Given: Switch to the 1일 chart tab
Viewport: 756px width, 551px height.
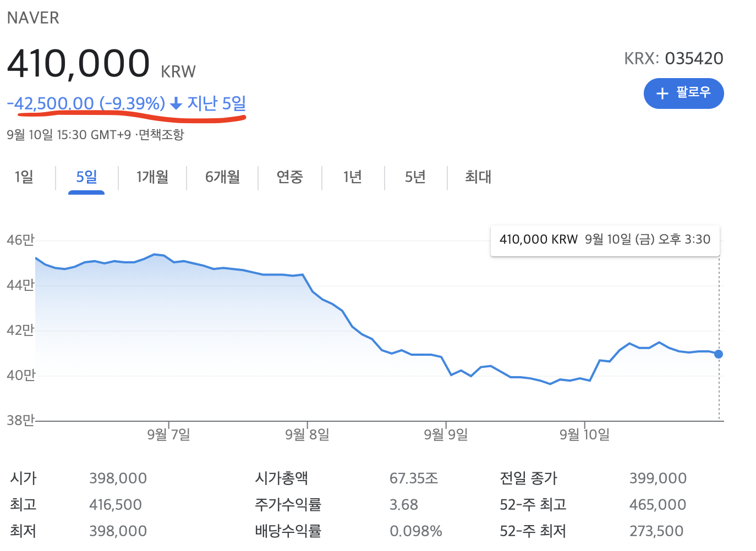Looking at the screenshot, I should pyautogui.click(x=24, y=177).
